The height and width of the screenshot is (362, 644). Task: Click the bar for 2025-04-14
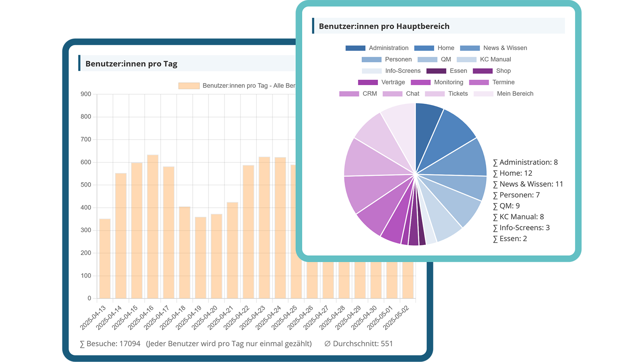(x=121, y=236)
